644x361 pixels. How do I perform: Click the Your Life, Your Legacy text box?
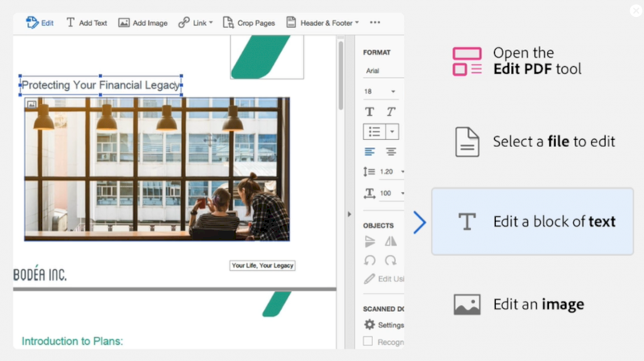tap(262, 266)
